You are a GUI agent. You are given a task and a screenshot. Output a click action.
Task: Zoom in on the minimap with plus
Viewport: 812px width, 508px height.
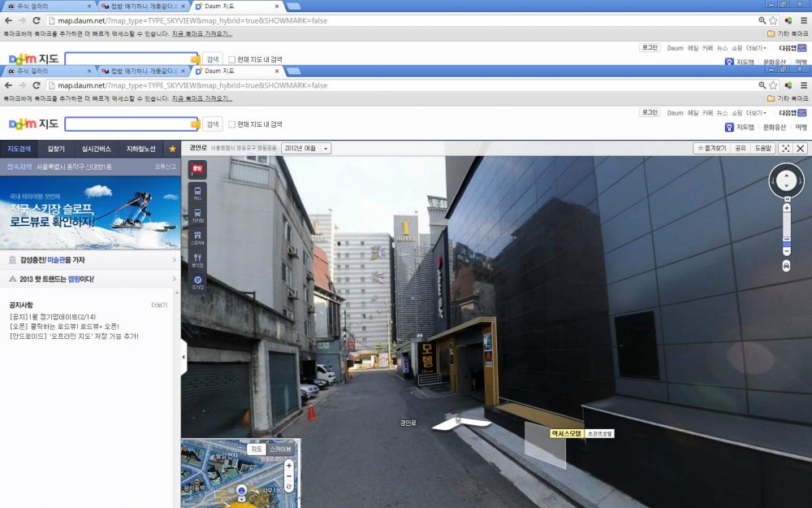coord(289,466)
